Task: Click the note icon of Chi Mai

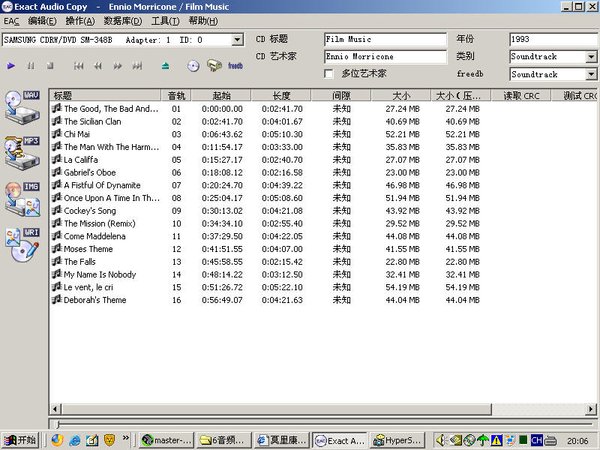Action: pos(57,134)
